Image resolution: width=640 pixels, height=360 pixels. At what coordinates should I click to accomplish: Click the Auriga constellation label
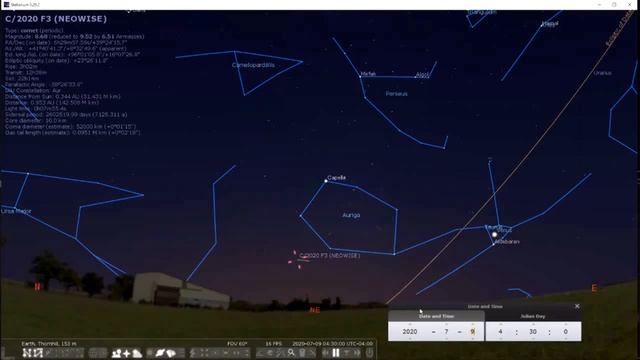351,215
